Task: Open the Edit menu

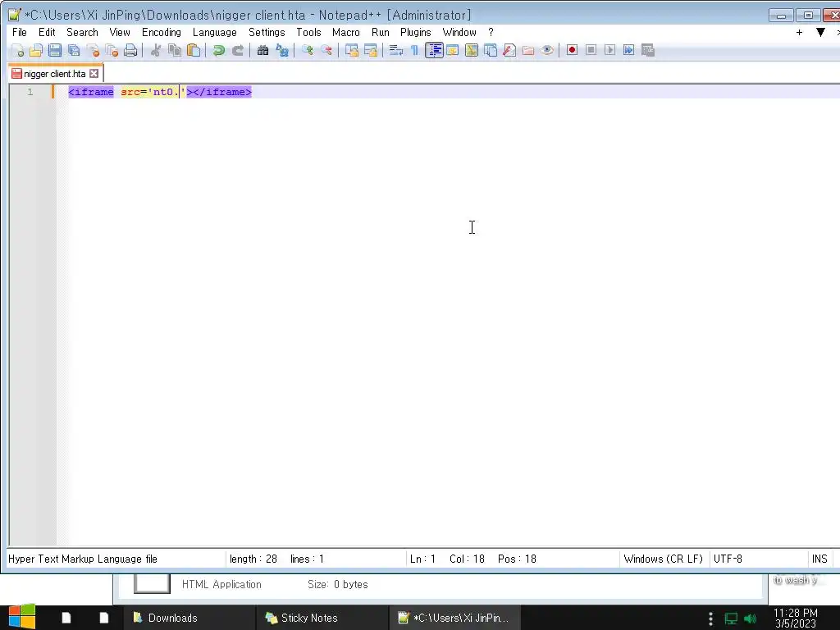Action: coord(47,33)
